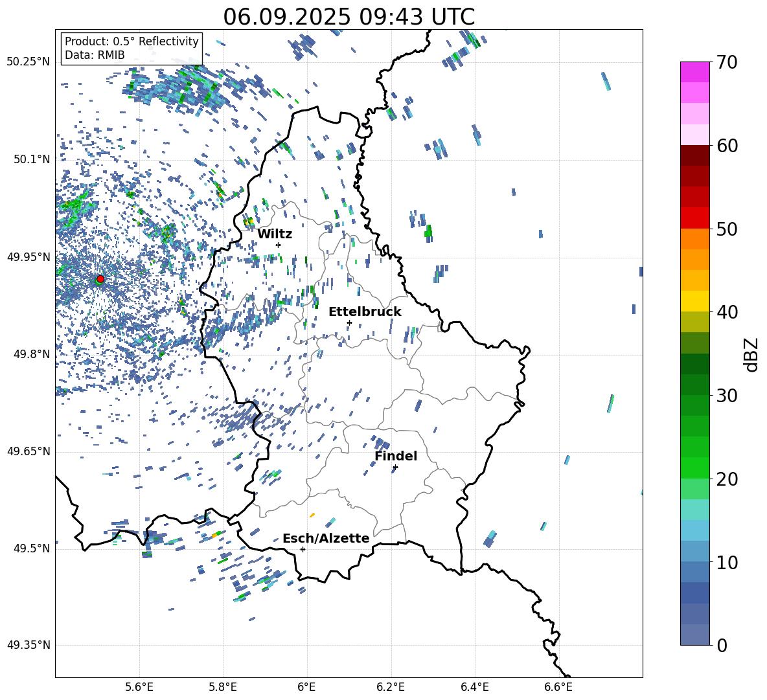Viewport: 767px width, 700px height.
Task: Click the 50.1°N latitude label
Action: click(x=32, y=159)
